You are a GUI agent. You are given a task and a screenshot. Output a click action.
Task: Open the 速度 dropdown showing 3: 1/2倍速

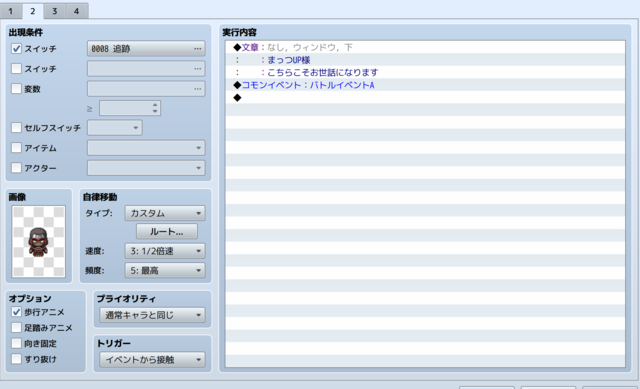tap(165, 251)
